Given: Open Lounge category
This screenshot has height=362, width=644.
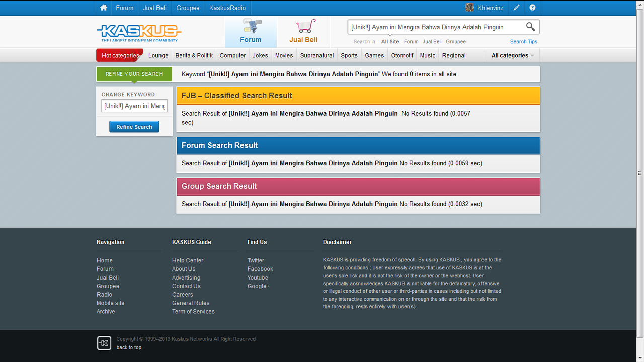Looking at the screenshot, I should click(x=158, y=55).
